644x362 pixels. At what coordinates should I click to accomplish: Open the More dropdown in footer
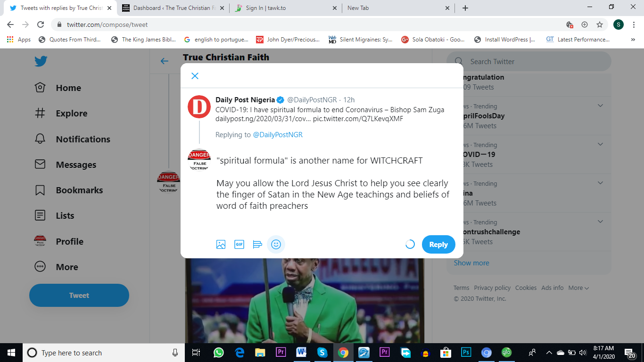[578, 288]
